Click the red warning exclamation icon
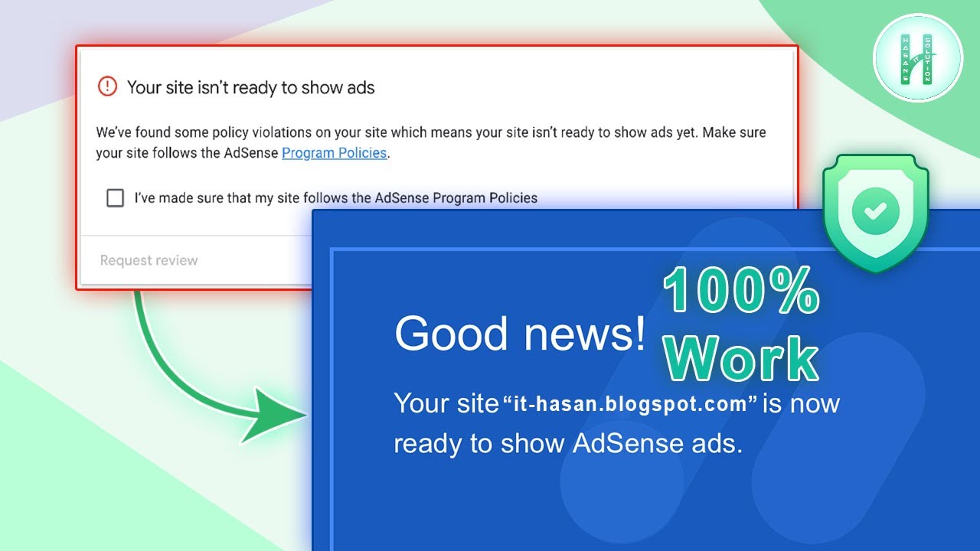The image size is (980, 551). pyautogui.click(x=107, y=86)
